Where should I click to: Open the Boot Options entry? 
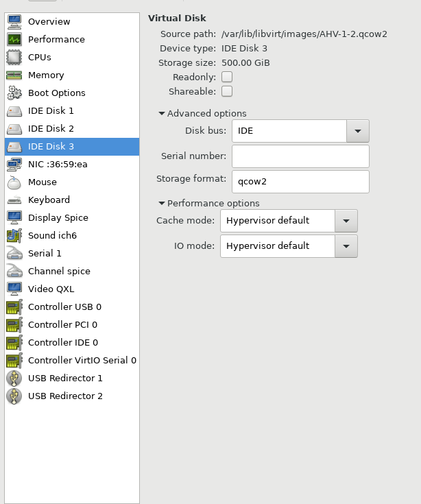(x=72, y=93)
